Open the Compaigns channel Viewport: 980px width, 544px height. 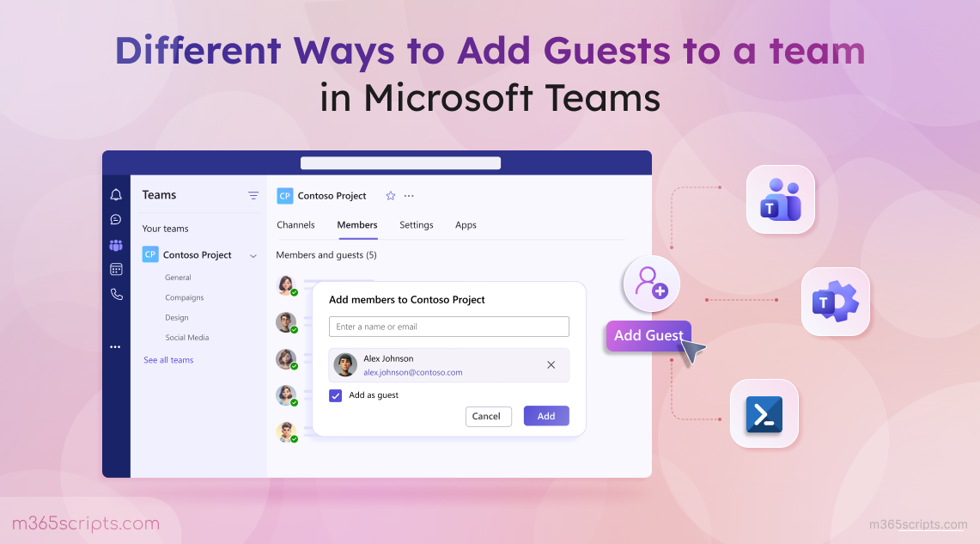pos(185,297)
